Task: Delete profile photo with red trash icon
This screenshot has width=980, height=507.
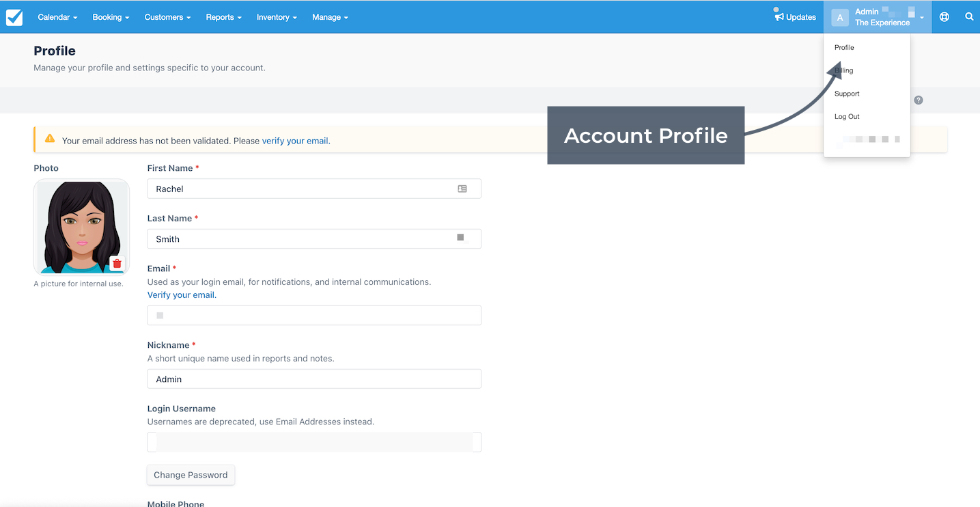Action: pyautogui.click(x=117, y=264)
